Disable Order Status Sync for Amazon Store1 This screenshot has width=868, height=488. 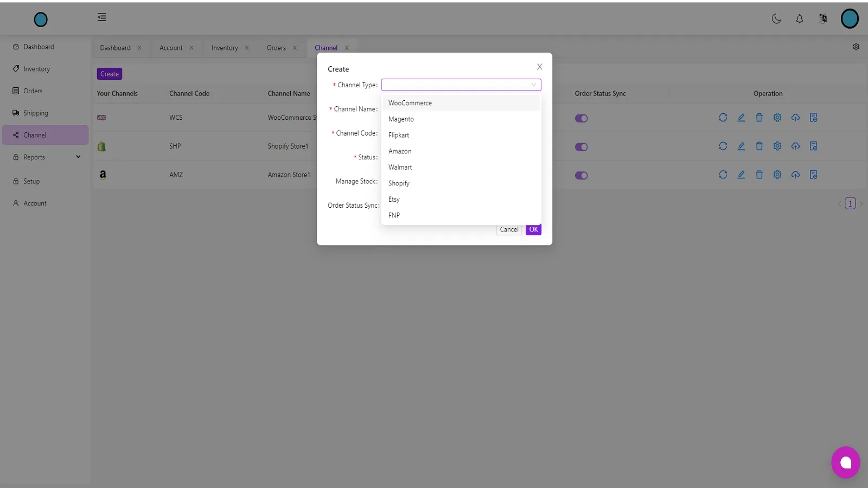point(581,175)
